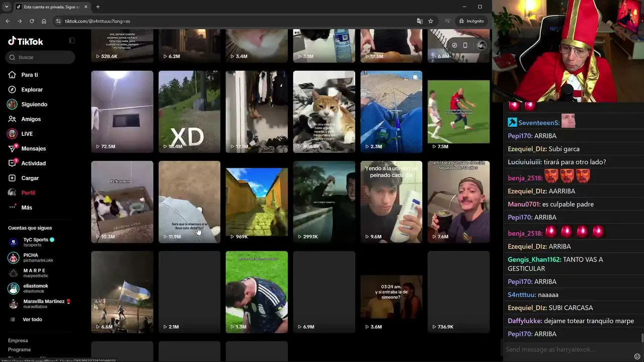This screenshot has height=362, width=644.
Task: Open the 'Yendo a la uni' video
Action: [391, 202]
